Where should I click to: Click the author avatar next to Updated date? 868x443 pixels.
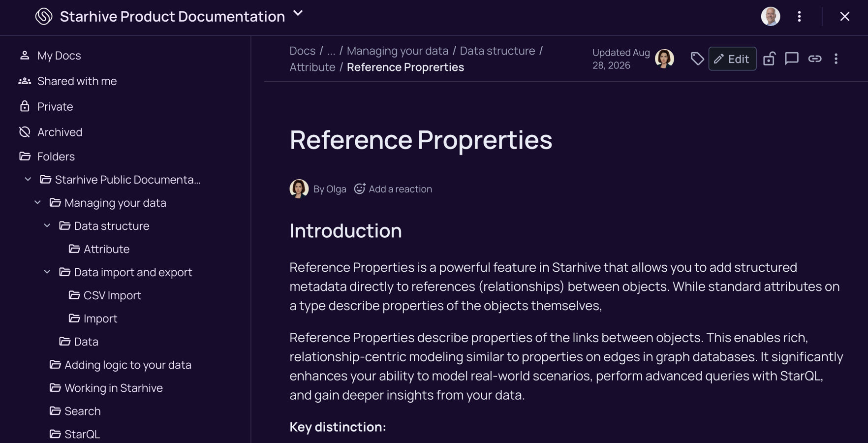[664, 59]
